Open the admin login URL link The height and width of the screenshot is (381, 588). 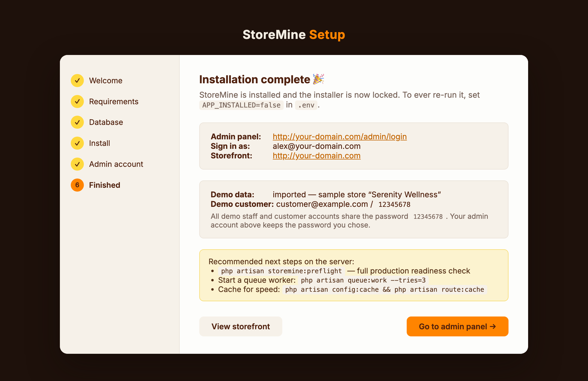point(340,137)
